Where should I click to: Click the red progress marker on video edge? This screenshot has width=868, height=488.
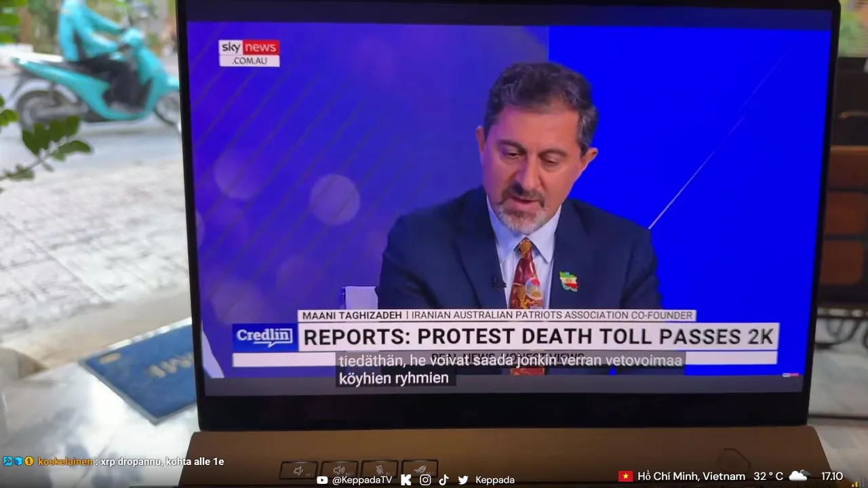(791, 375)
